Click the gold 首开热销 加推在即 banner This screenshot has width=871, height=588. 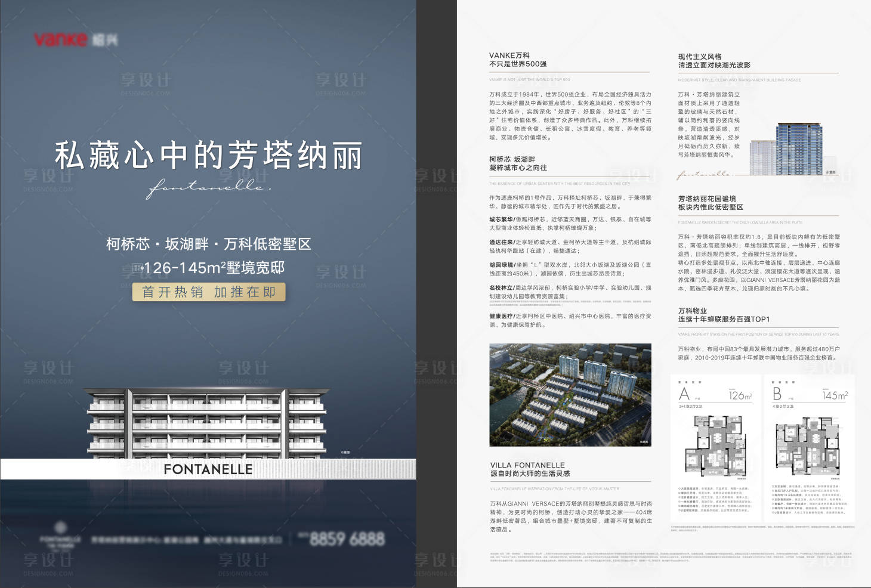[x=209, y=292]
